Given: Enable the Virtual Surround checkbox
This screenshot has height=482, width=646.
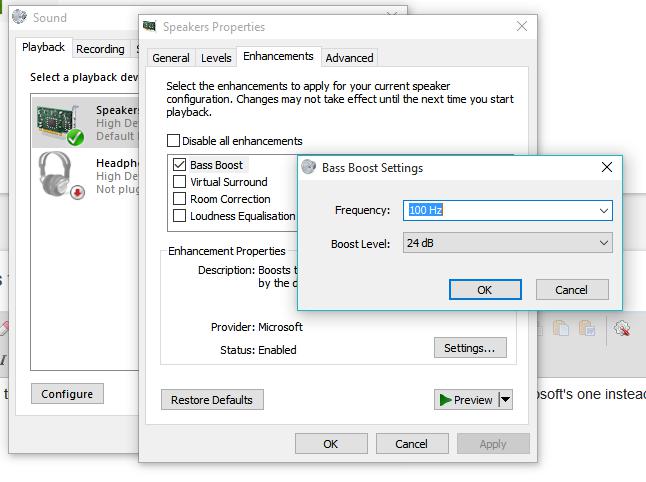Looking at the screenshot, I should (x=179, y=182).
